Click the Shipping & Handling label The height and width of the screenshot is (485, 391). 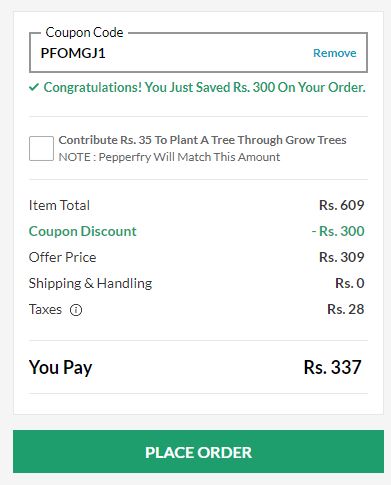90,283
